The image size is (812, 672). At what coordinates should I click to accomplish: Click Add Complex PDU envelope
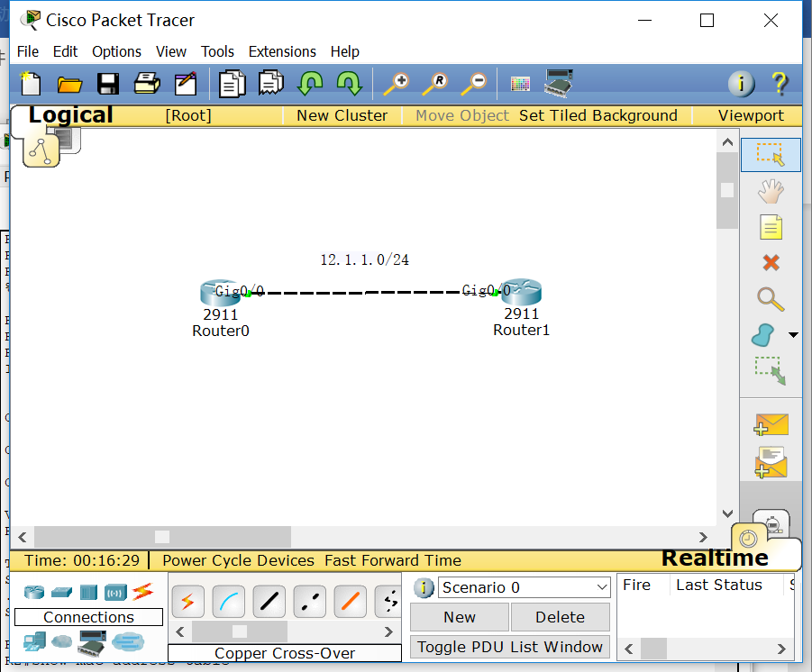click(x=771, y=462)
